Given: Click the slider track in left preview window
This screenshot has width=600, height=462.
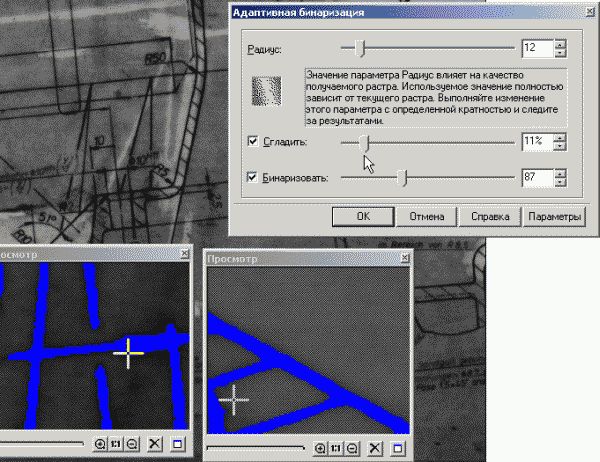Looking at the screenshot, I should [x=42, y=444].
